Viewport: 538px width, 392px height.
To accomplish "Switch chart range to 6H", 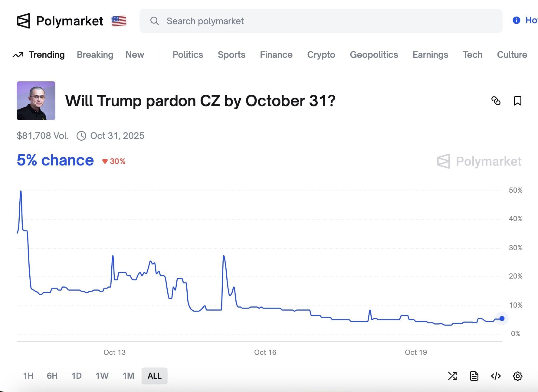I will tap(52, 376).
